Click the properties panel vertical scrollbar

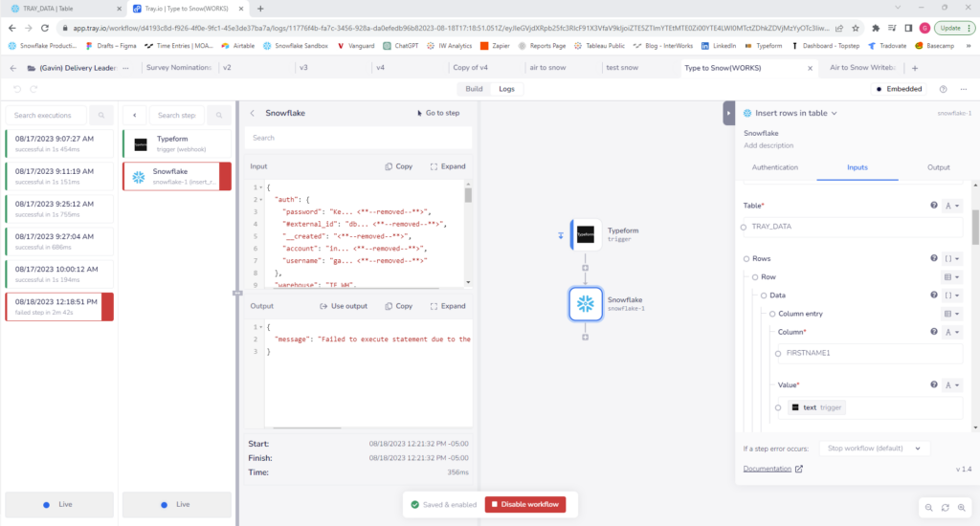[975, 228]
